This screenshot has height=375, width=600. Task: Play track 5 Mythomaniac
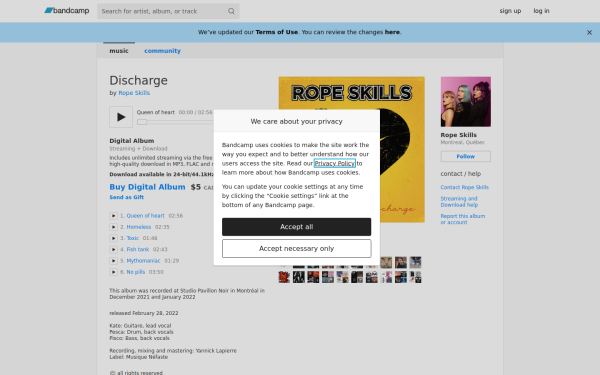(x=113, y=261)
